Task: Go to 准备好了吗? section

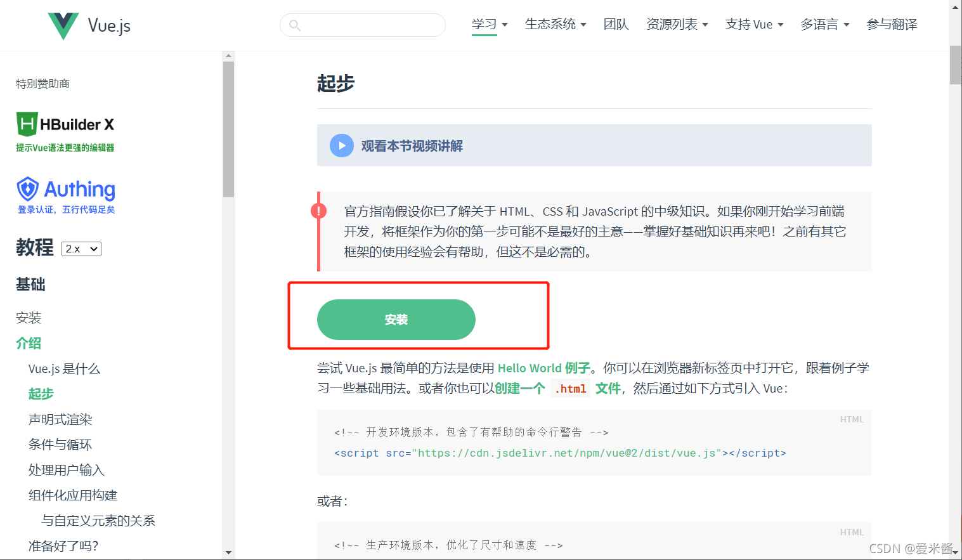Action: pyautogui.click(x=63, y=546)
